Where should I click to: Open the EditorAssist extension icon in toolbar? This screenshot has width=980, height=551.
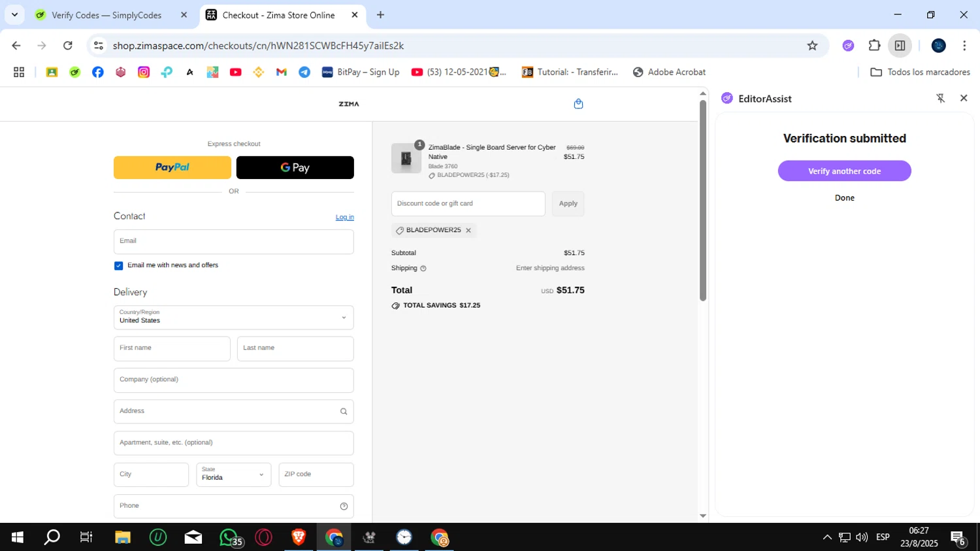coord(848,46)
